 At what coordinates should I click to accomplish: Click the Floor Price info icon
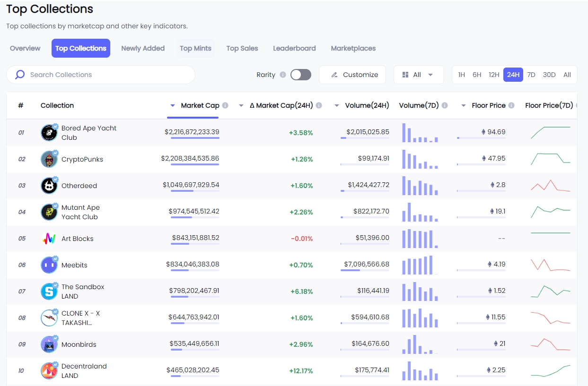tap(511, 105)
